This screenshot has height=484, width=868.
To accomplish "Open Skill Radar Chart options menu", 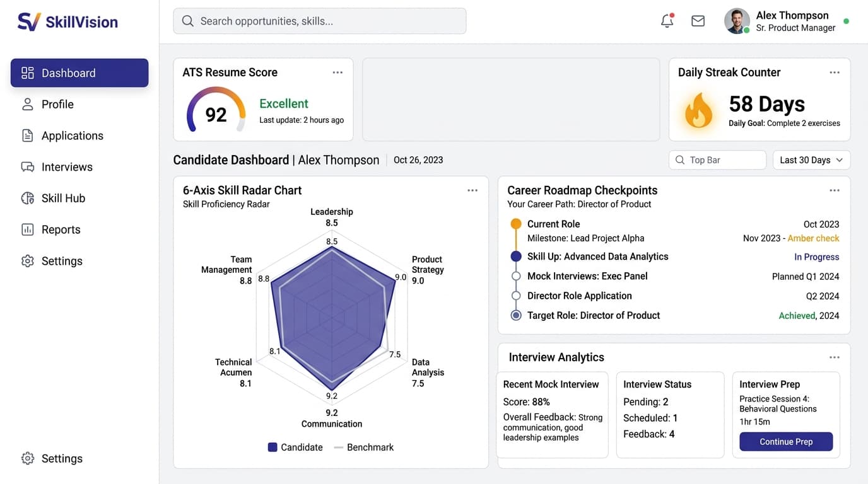I will [x=472, y=190].
